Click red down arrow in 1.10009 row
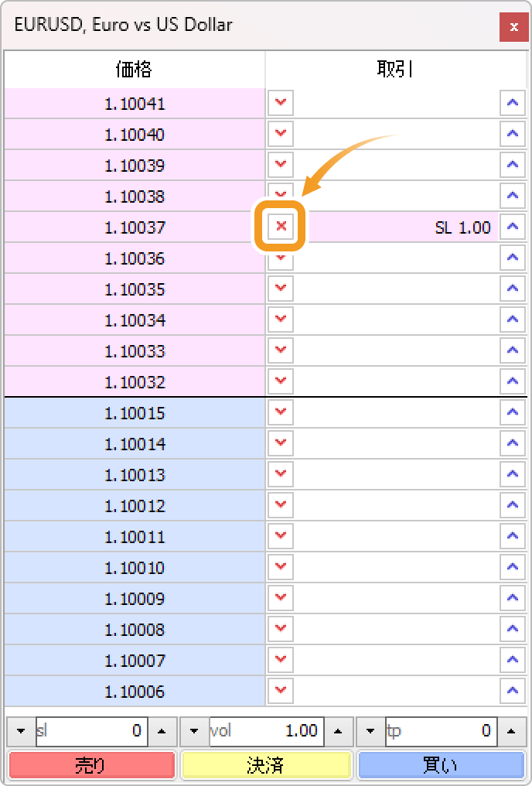The image size is (532, 786). tap(281, 598)
